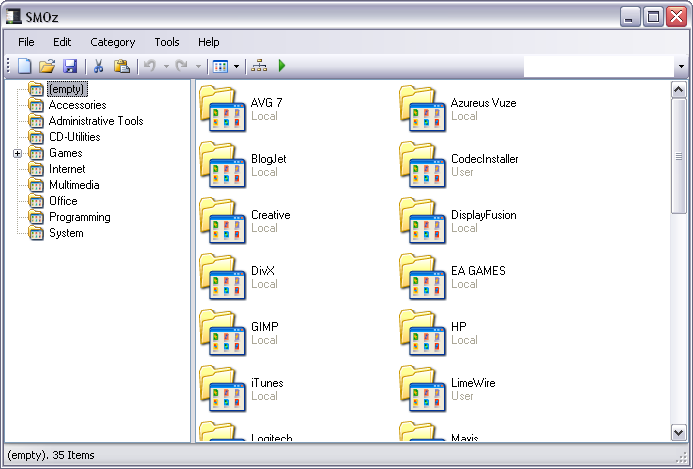Select the DivX folder icon
693x469 pixels.
pyautogui.click(x=222, y=277)
